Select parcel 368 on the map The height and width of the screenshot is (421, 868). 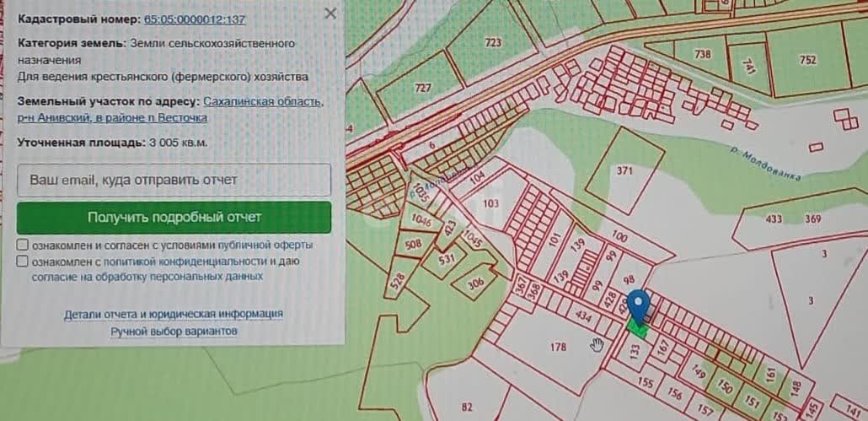[x=533, y=293]
